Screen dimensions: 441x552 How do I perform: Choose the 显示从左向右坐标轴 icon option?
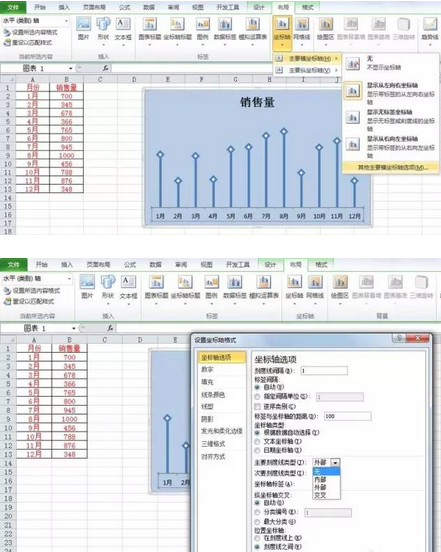(353, 91)
